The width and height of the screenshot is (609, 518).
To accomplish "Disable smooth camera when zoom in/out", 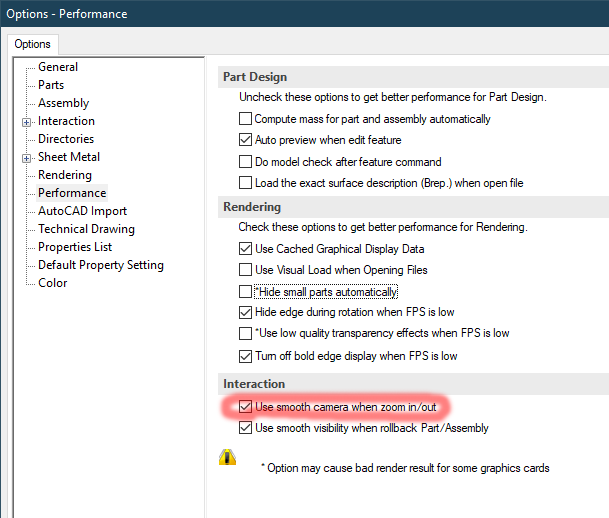I will tap(246, 407).
